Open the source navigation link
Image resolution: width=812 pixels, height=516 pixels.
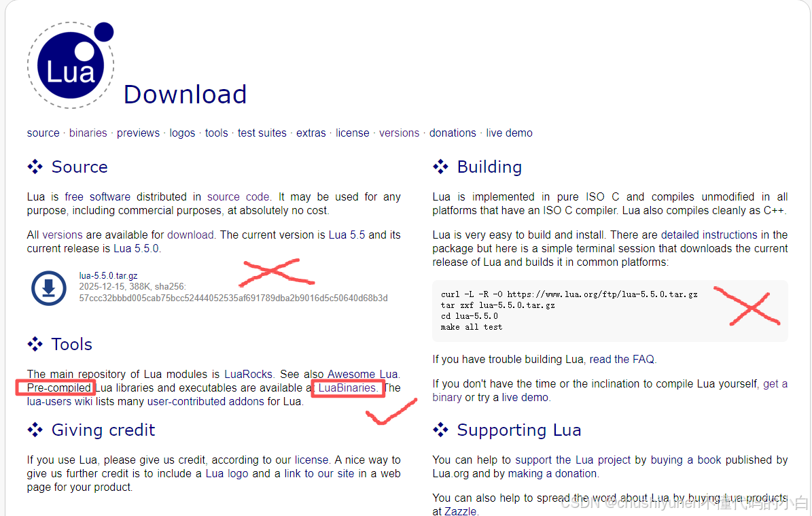point(43,133)
